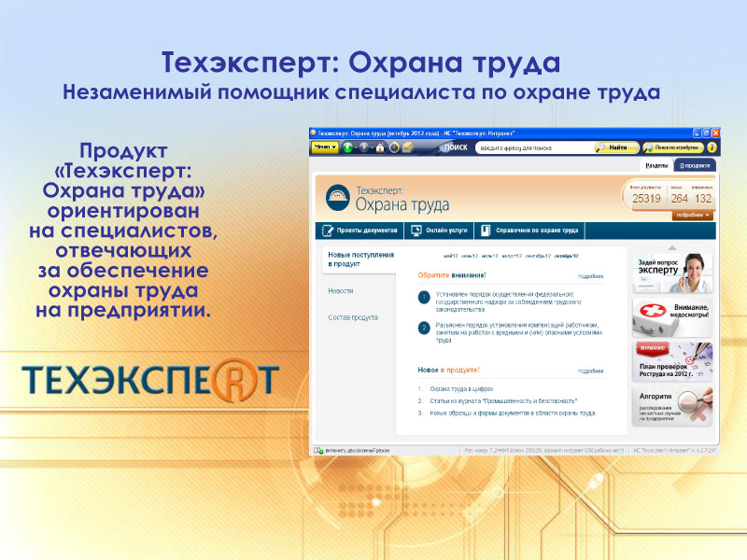This screenshot has width=747, height=560.
Task: Open подробнее link beside Обратите внимание
Action: click(x=590, y=276)
